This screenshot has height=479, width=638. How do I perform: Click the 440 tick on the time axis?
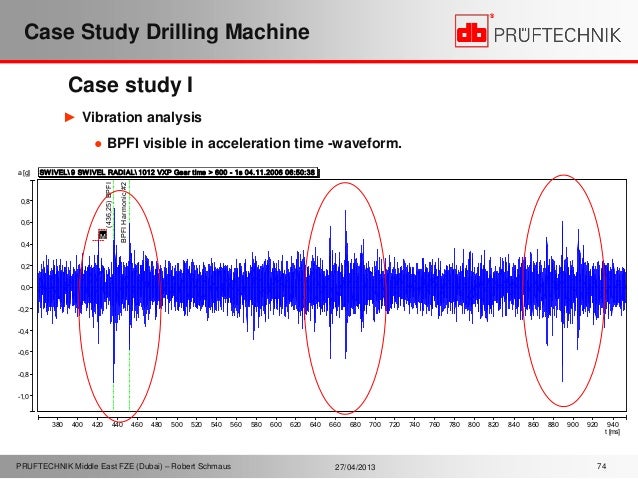117,424
